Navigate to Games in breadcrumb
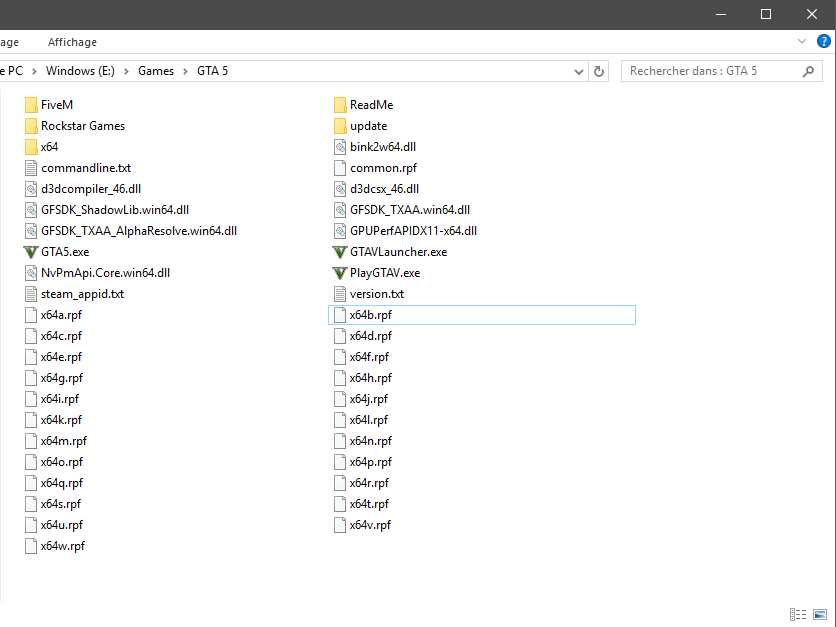 click(x=156, y=71)
